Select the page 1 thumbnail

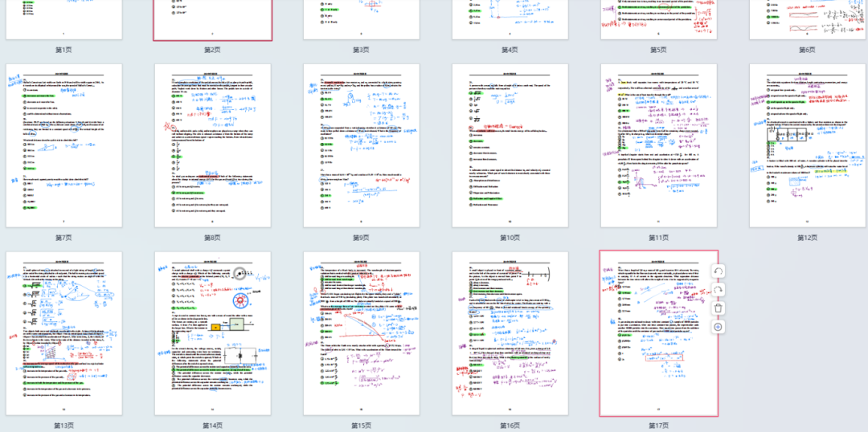pyautogui.click(x=63, y=19)
